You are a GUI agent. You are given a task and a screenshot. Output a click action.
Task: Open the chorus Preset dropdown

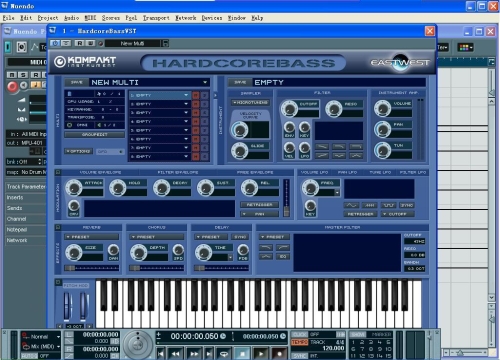tap(157, 237)
